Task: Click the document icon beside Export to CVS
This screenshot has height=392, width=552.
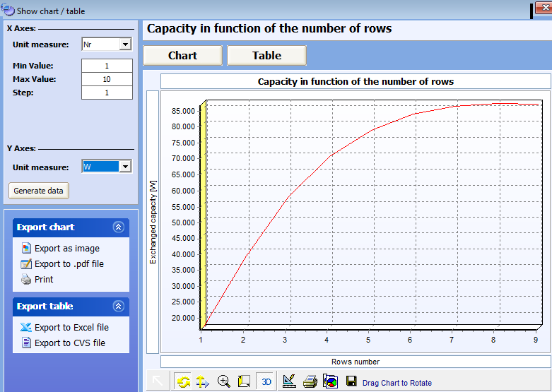Action: (x=26, y=343)
